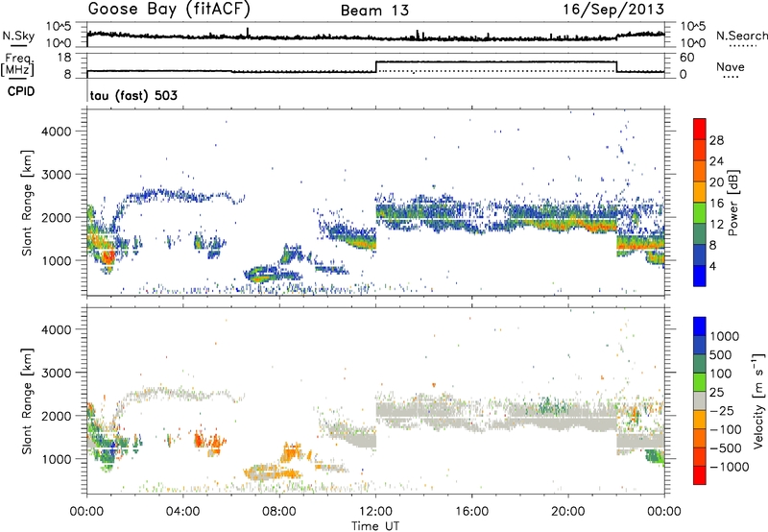Click the 'Beam 13' heading

374,11
